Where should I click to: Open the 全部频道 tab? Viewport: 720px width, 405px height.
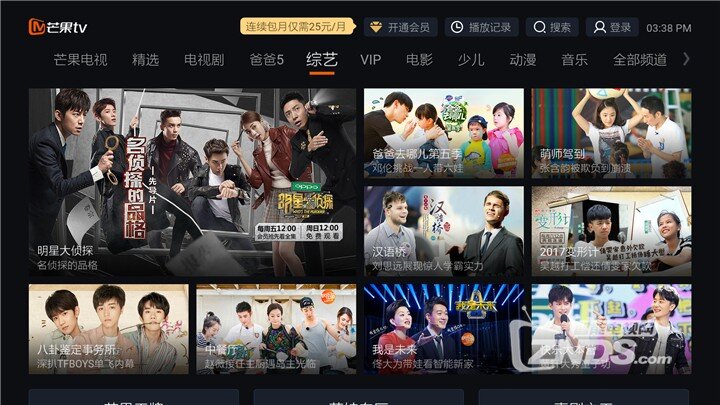(640, 60)
